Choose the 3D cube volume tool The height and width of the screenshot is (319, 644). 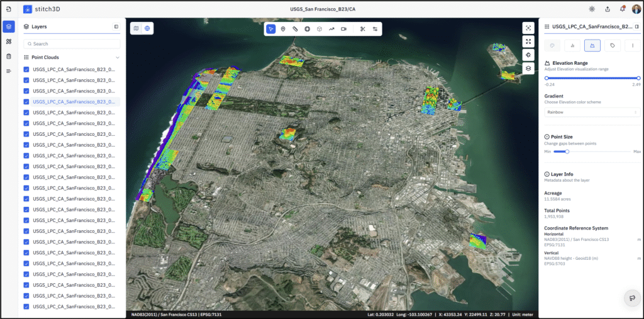[x=319, y=29]
